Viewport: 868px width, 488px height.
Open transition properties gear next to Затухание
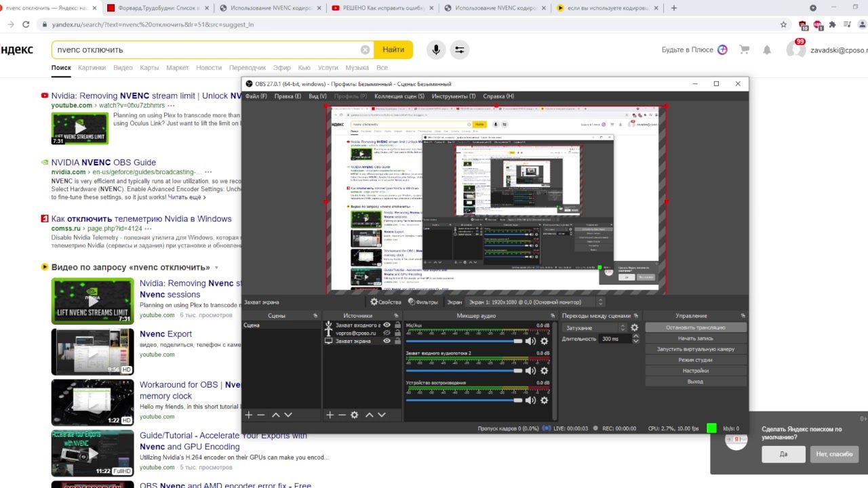tap(635, 327)
